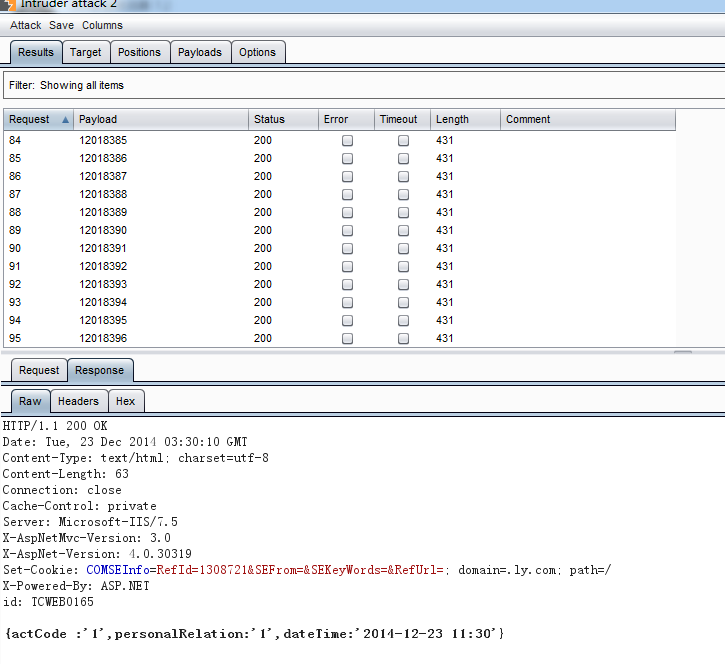Screen dimensions: 725x664
Task: Toggle the Error checkbox in the request 89 row
Action: 347,231
